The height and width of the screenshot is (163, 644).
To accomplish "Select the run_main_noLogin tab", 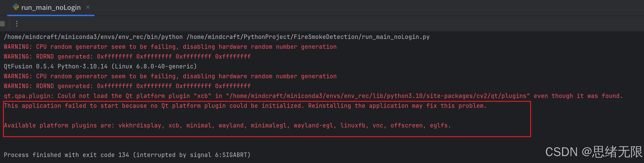I will tap(51, 7).
